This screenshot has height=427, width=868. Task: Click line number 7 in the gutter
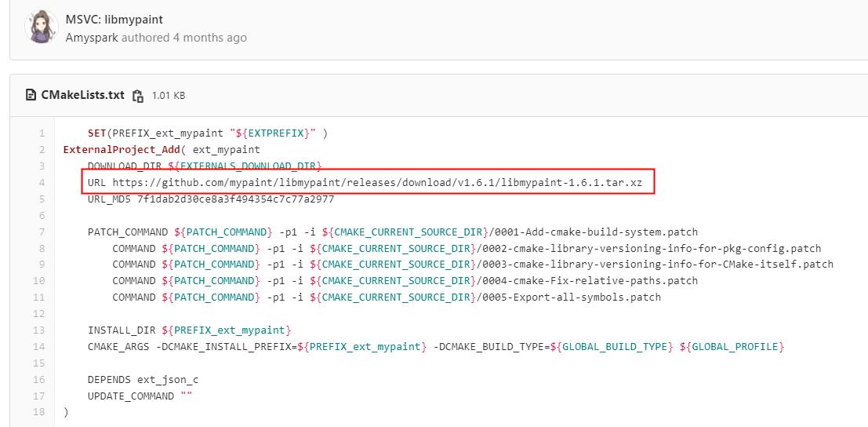click(42, 232)
